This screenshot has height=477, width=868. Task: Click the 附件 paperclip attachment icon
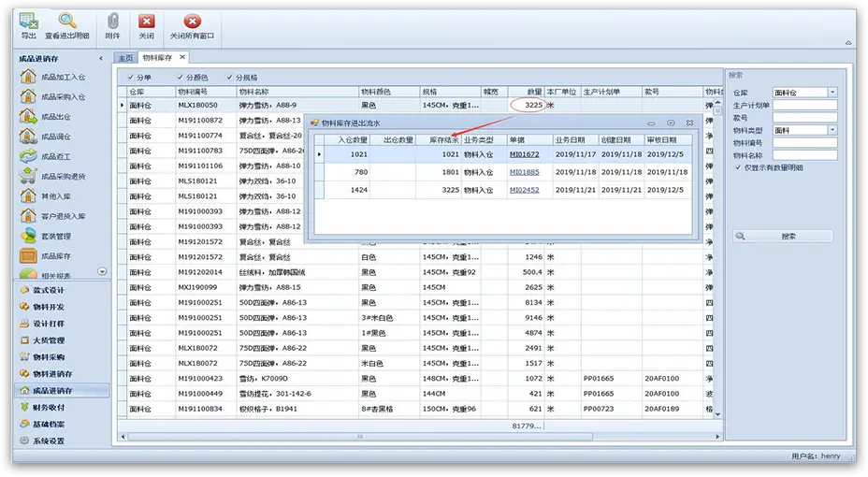click(112, 25)
